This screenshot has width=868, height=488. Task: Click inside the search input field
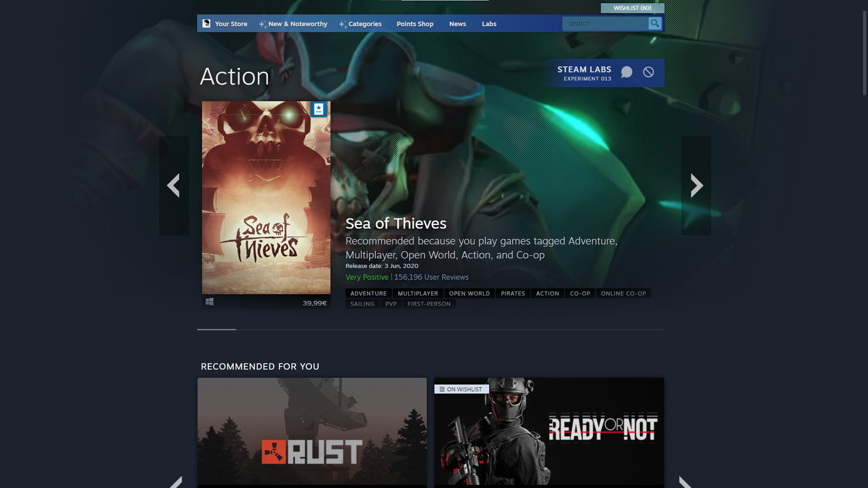[x=604, y=23]
